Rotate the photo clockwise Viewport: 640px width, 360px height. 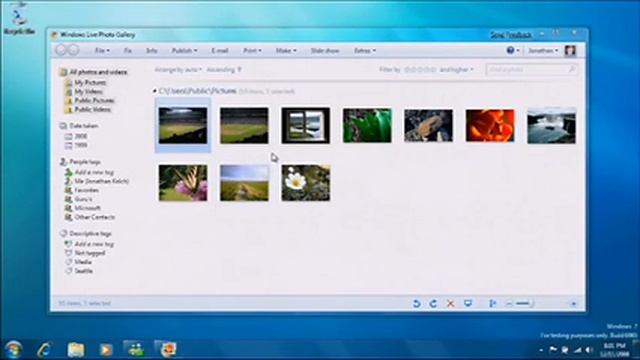[x=433, y=303]
